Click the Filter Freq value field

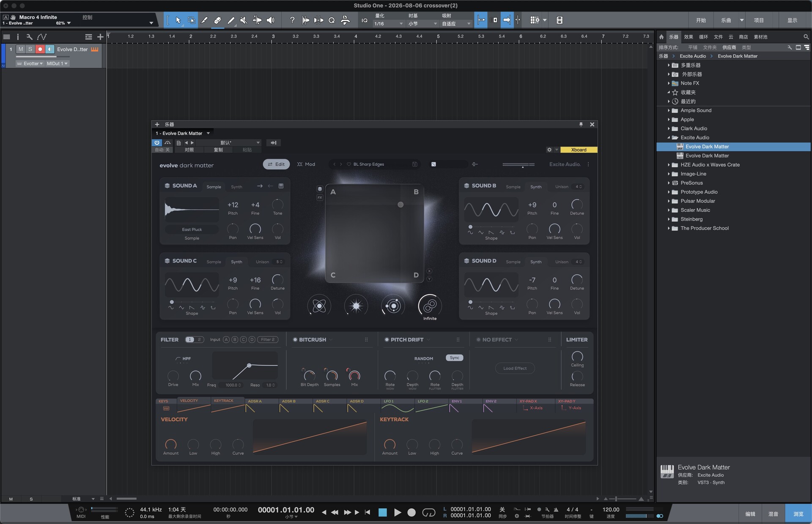pyautogui.click(x=233, y=385)
